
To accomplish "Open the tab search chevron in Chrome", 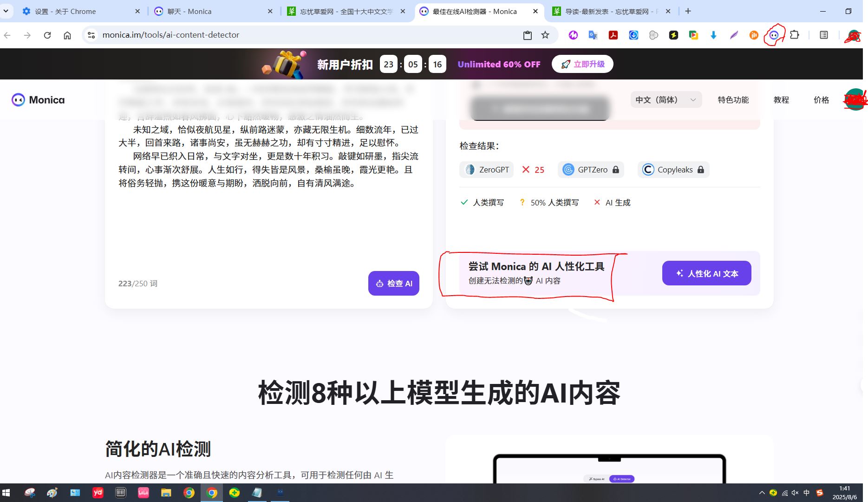I will pyautogui.click(x=6, y=11).
